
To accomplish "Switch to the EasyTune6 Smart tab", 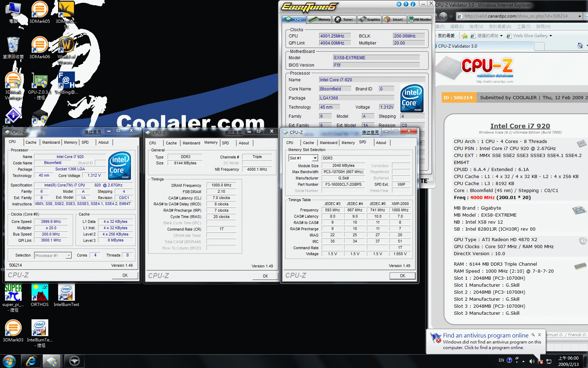I will [x=394, y=19].
